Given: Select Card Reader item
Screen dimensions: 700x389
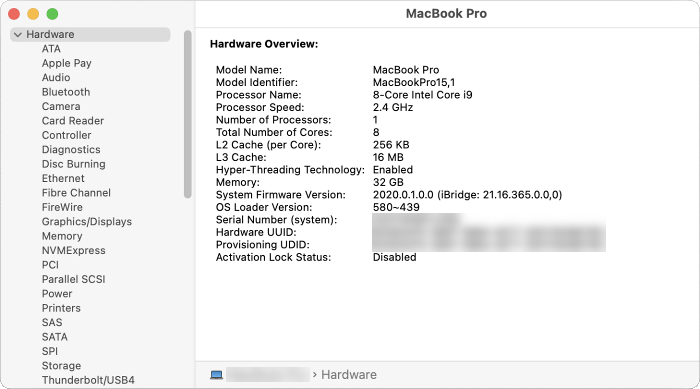Looking at the screenshot, I should [x=73, y=121].
